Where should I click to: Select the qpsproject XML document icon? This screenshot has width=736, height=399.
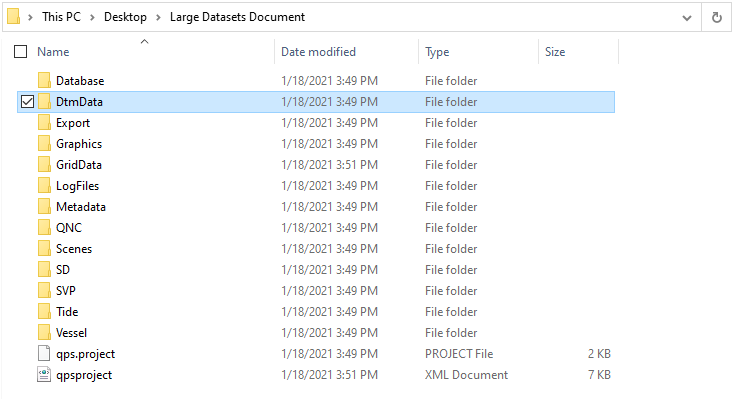tap(44, 375)
